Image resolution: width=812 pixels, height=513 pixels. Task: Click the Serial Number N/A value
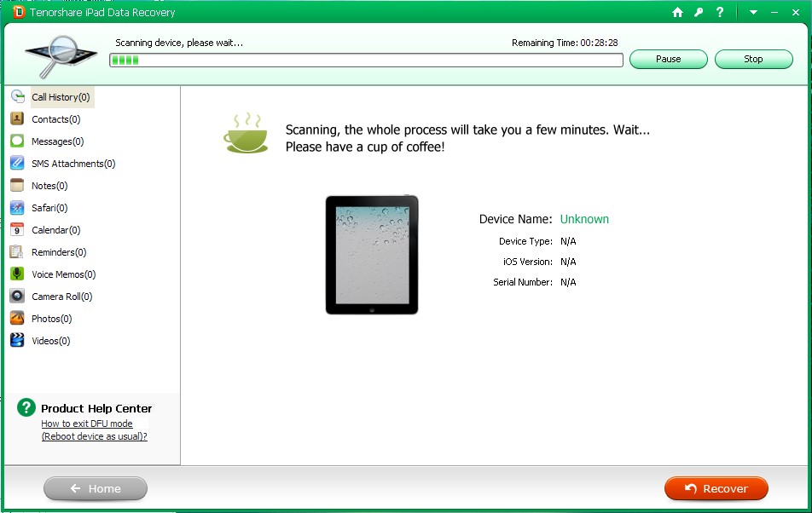coord(568,282)
